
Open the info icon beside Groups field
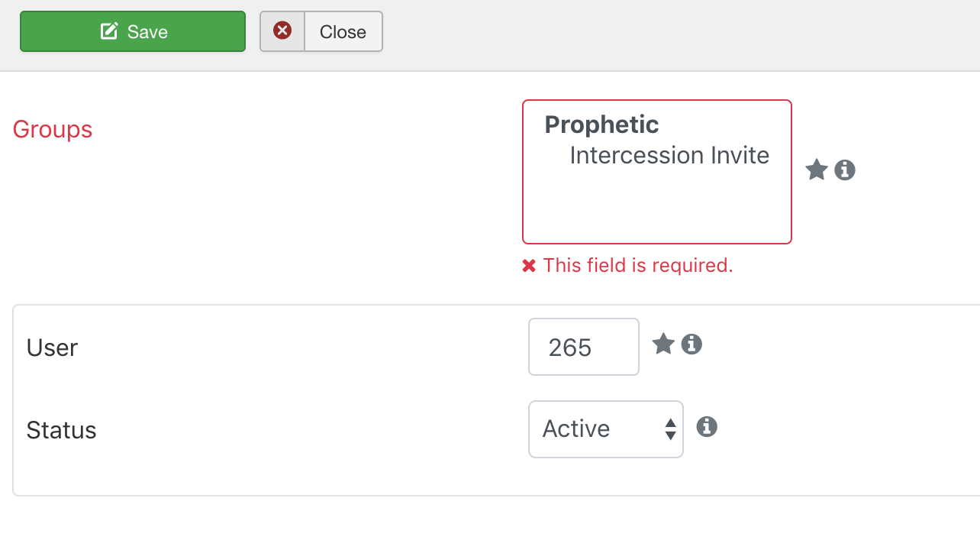845,170
